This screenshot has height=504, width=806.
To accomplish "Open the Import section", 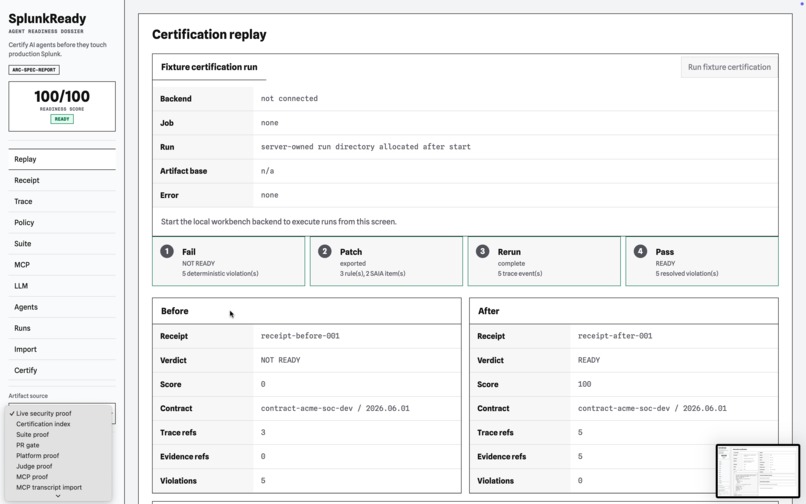I will [62, 349].
